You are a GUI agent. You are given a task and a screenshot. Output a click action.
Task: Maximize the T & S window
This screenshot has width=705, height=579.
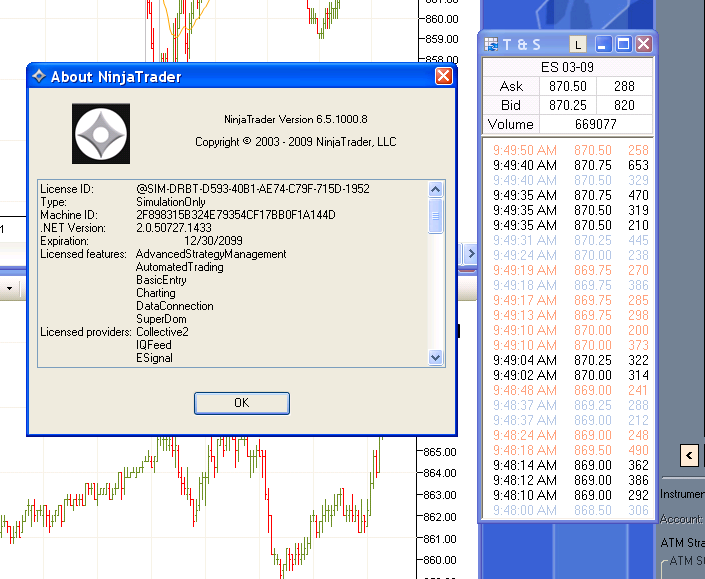(624, 44)
